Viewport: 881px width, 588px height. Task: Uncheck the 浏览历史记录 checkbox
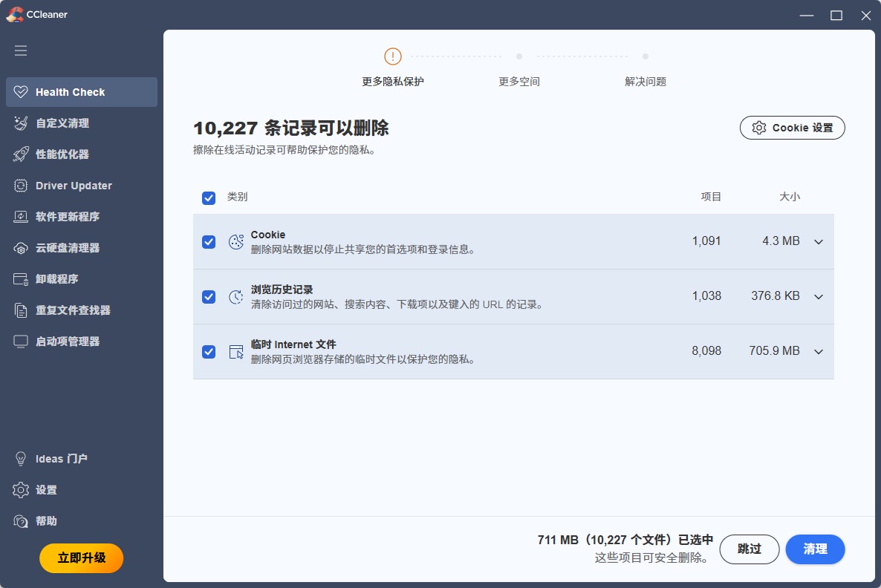click(208, 296)
